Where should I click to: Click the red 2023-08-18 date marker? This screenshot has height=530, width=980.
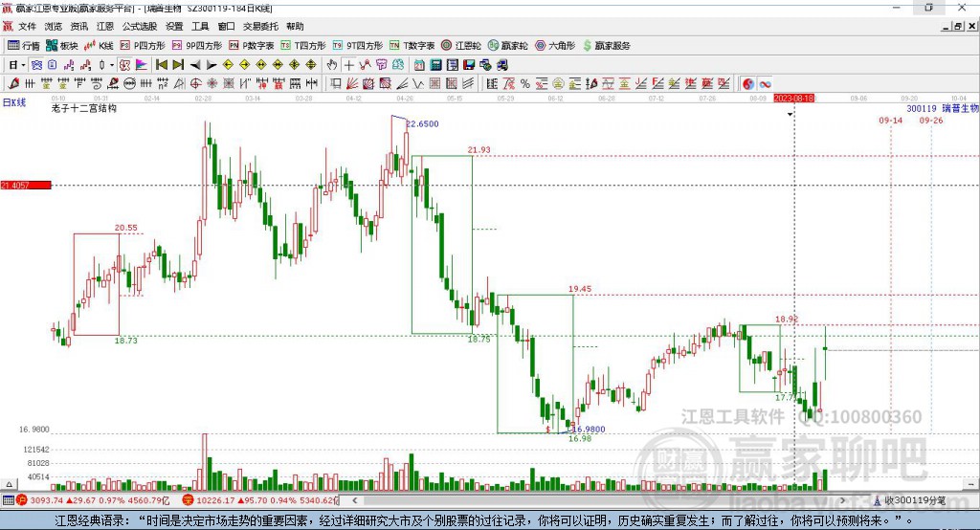click(x=793, y=99)
